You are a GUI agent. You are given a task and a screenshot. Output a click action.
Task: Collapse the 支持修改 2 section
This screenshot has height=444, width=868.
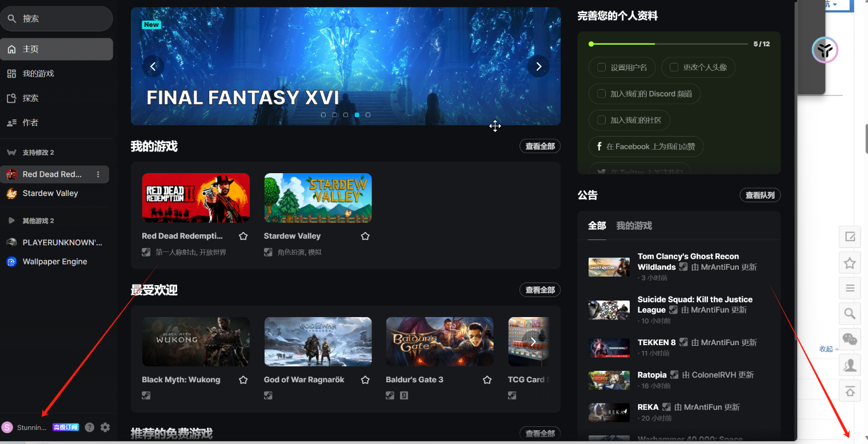point(30,153)
